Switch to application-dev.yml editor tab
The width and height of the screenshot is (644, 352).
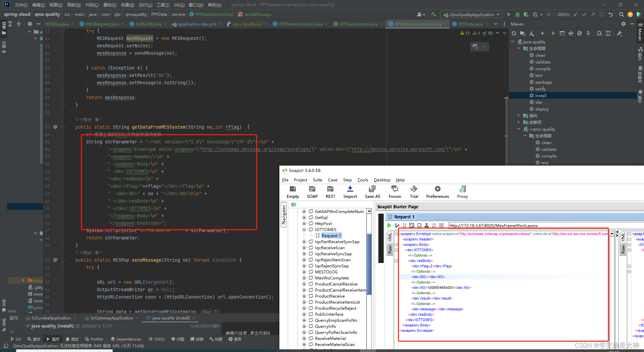(x=197, y=24)
